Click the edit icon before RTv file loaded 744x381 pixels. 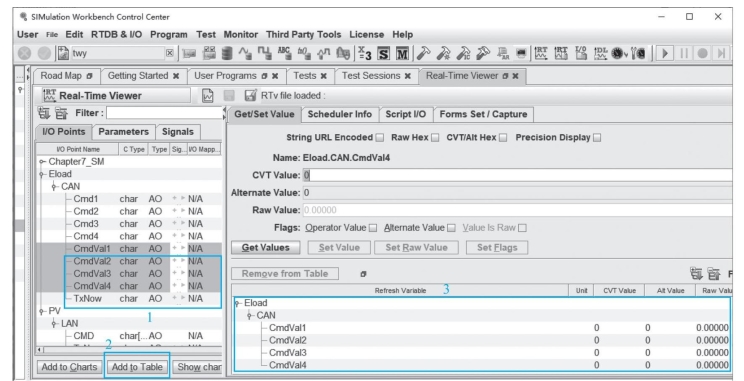tap(250, 95)
